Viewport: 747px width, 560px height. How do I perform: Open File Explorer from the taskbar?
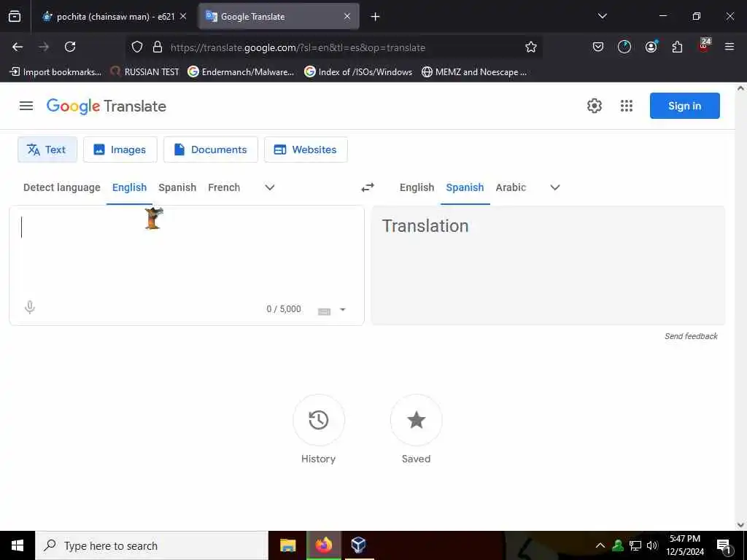(x=287, y=545)
